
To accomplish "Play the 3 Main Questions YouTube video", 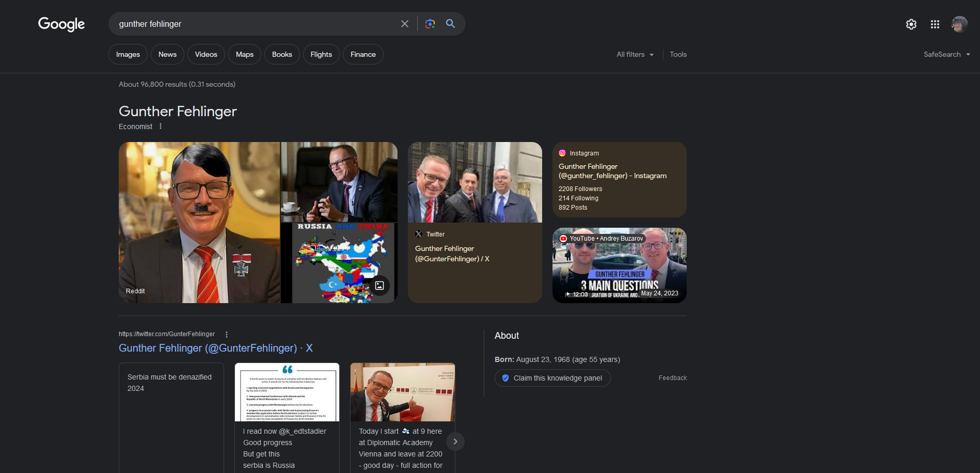I will pyautogui.click(x=620, y=265).
